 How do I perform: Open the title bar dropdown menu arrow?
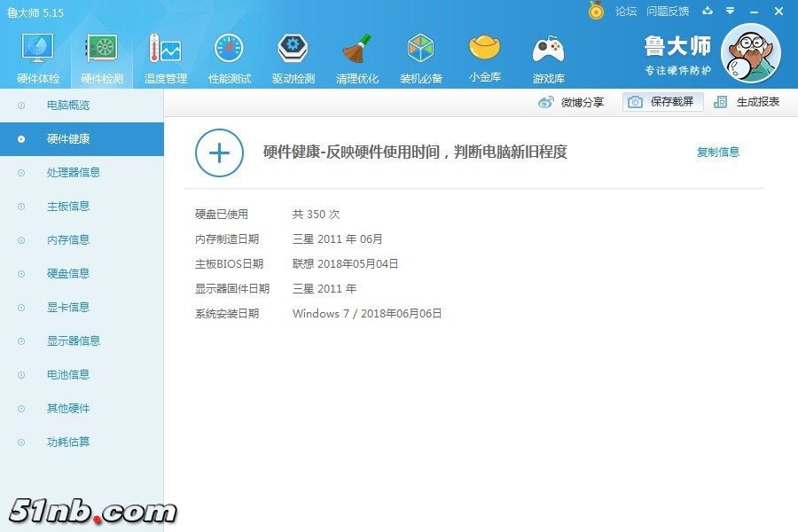(730, 12)
